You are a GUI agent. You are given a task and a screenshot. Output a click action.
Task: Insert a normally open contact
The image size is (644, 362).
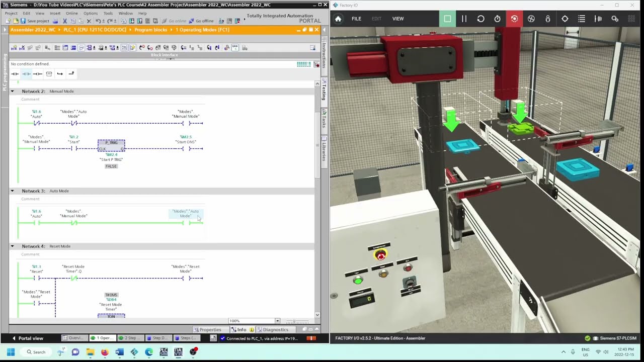[x=15, y=74]
